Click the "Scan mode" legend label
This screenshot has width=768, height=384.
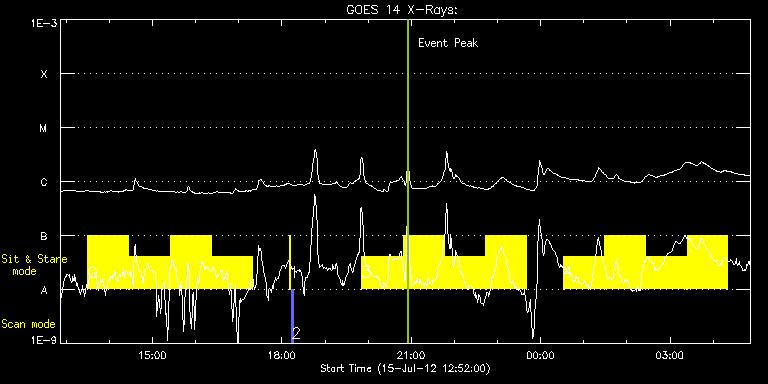pyautogui.click(x=28, y=324)
